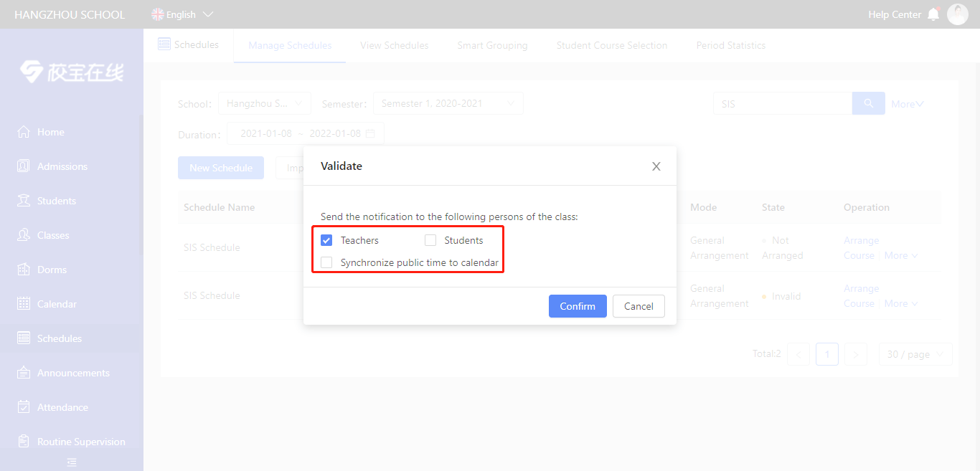
Task: Go to the next page arrow
Action: [856, 354]
